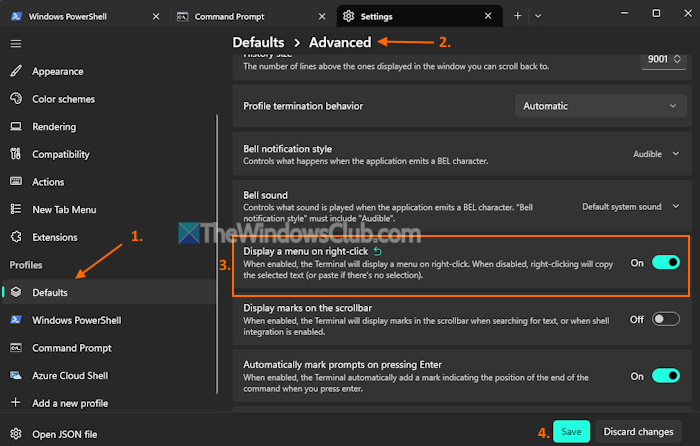Image resolution: width=700 pixels, height=446 pixels.
Task: Go to Compatibility settings
Action: click(x=109, y=154)
